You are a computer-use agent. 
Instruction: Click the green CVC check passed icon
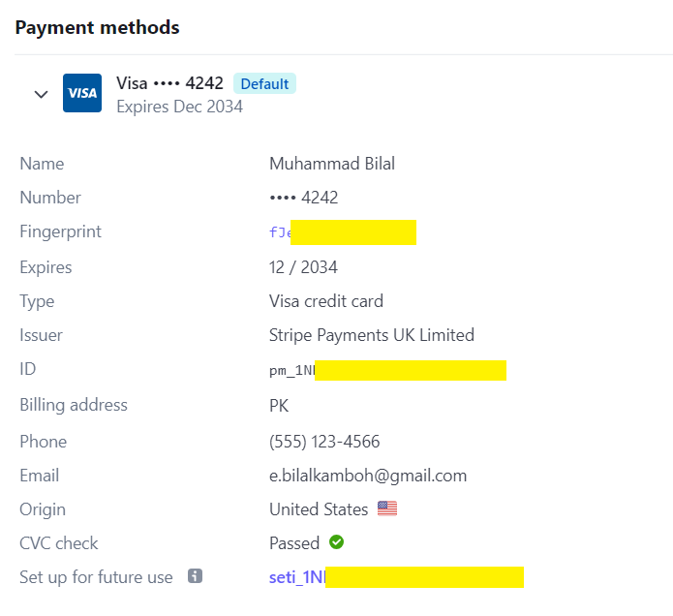[337, 542]
